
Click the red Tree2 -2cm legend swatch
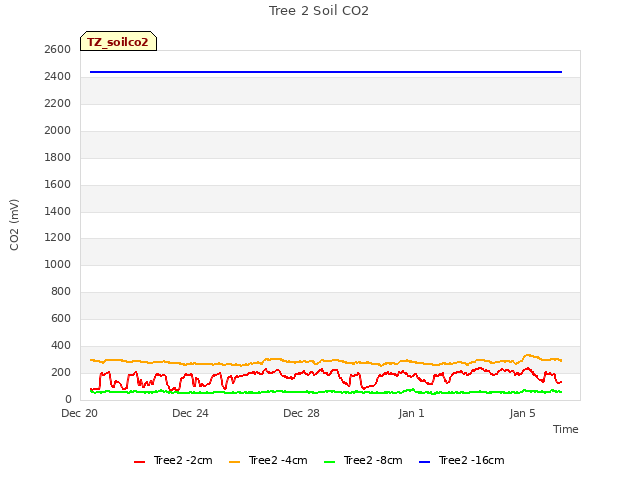[x=140, y=462]
